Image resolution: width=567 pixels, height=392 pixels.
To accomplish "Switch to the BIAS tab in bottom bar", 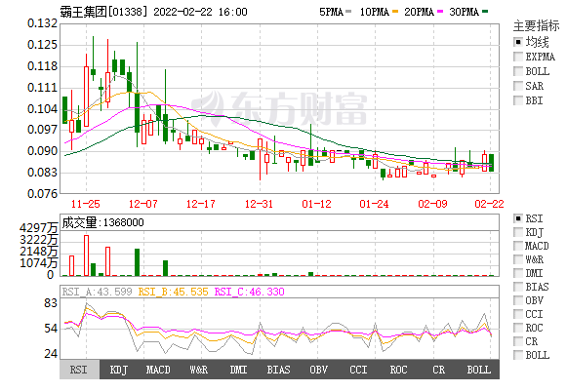I will [278, 370].
